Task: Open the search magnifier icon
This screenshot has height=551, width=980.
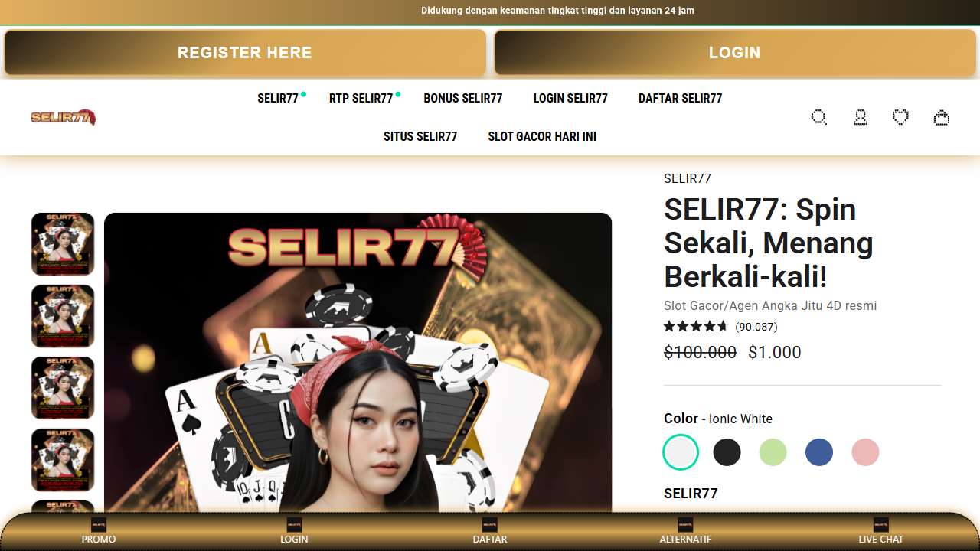Action: (819, 117)
